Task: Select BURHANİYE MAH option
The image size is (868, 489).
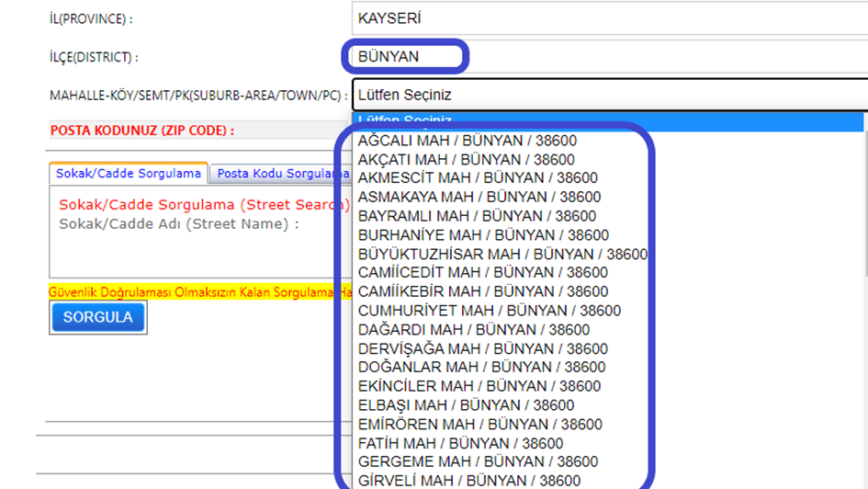Action: tap(483, 235)
